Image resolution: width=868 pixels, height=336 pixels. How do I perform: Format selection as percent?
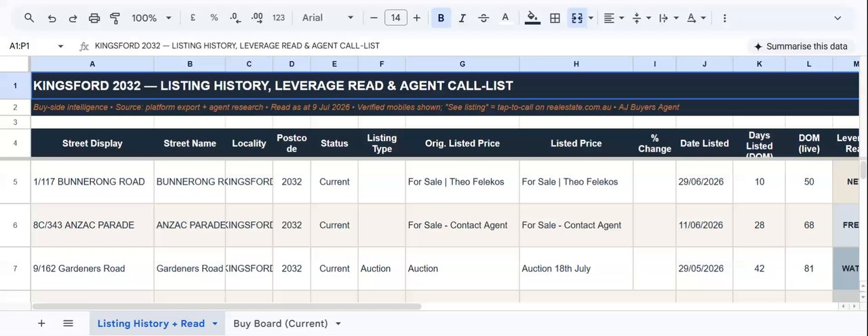click(x=214, y=18)
